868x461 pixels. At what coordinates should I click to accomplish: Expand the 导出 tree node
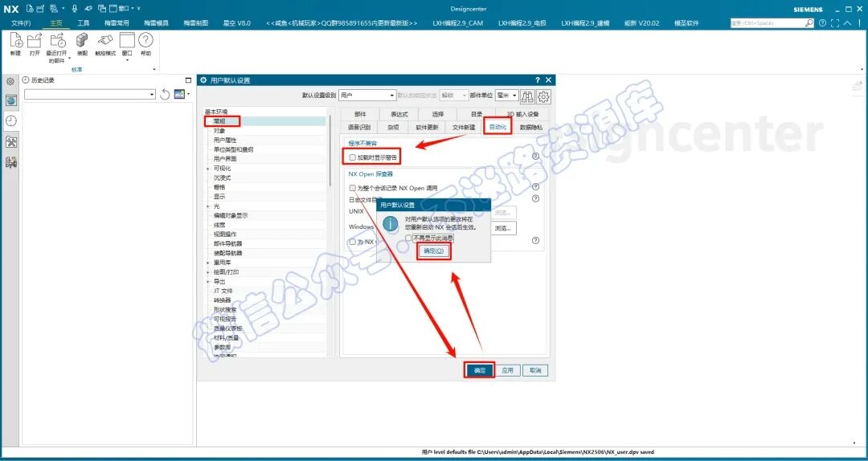(x=207, y=281)
